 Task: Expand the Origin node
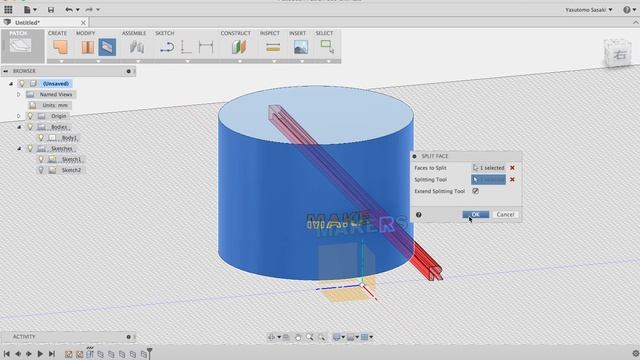(x=19, y=116)
